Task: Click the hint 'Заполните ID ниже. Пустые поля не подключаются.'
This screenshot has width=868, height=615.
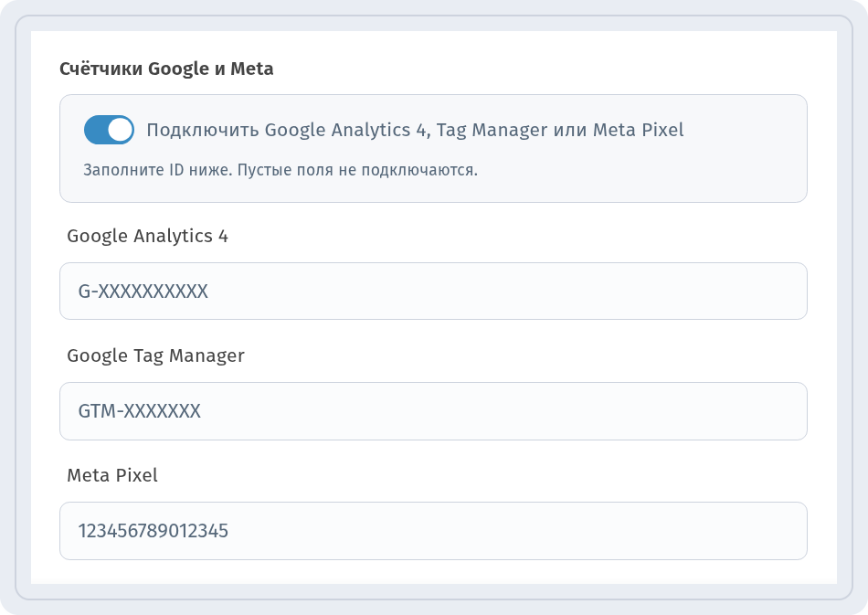Action: coord(281,169)
